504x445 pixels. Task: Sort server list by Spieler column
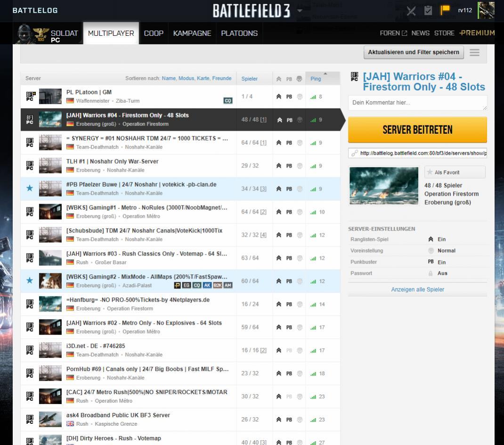pyautogui.click(x=250, y=79)
